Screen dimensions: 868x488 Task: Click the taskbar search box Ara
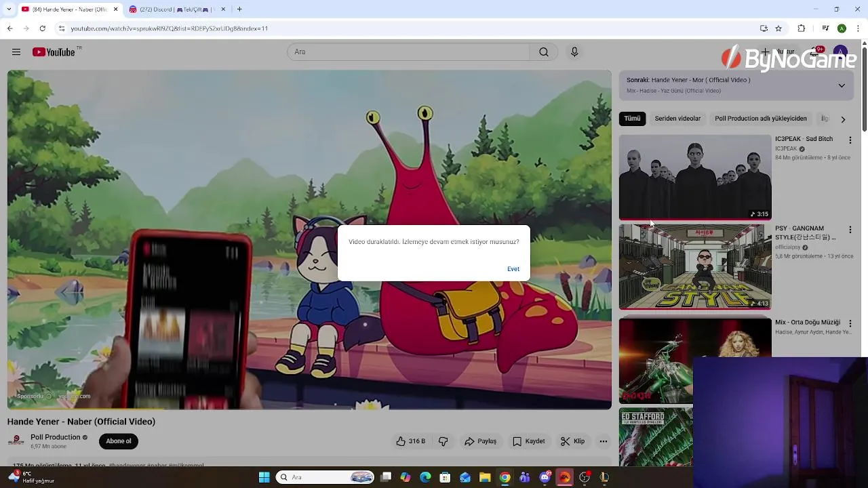[326, 477]
